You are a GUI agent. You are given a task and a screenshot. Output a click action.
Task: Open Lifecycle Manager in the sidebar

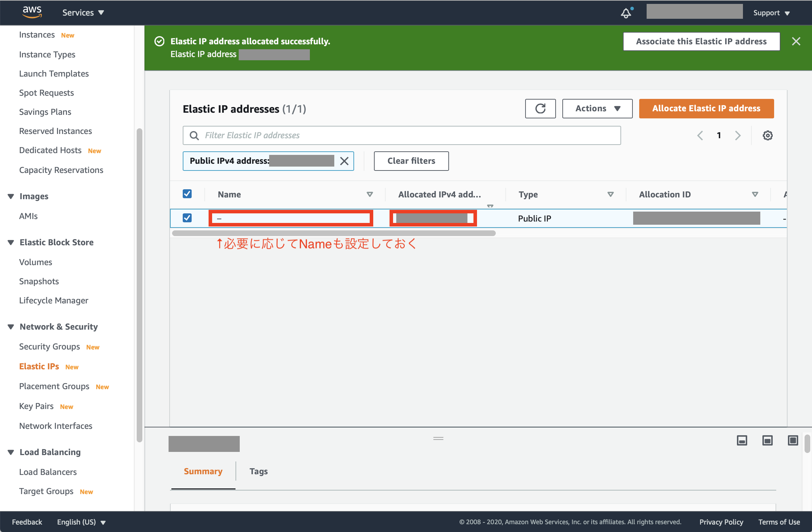point(53,301)
